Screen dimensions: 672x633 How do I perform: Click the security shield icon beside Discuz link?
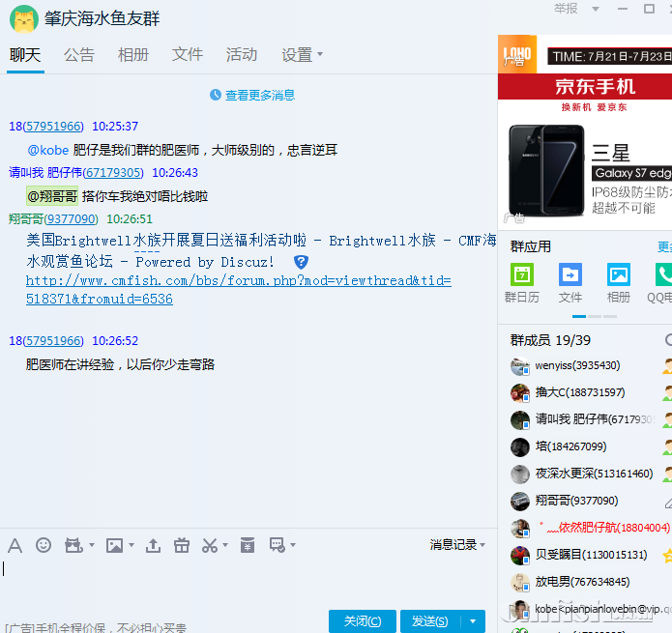tap(301, 262)
